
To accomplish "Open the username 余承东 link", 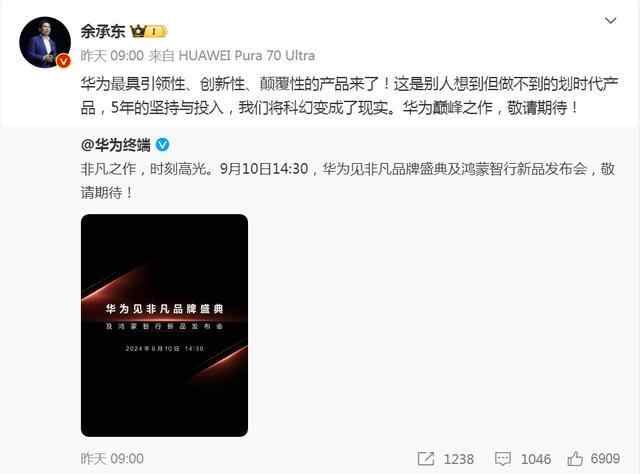I will [102, 31].
